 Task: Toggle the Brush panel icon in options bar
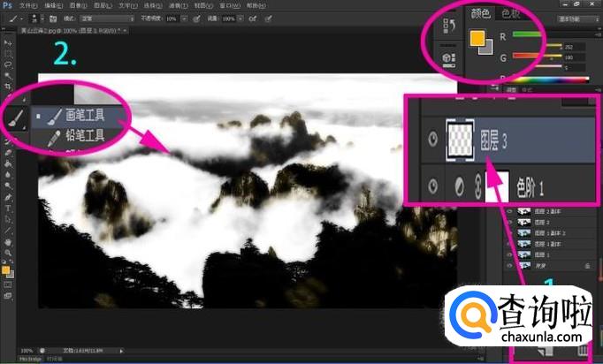53,19
